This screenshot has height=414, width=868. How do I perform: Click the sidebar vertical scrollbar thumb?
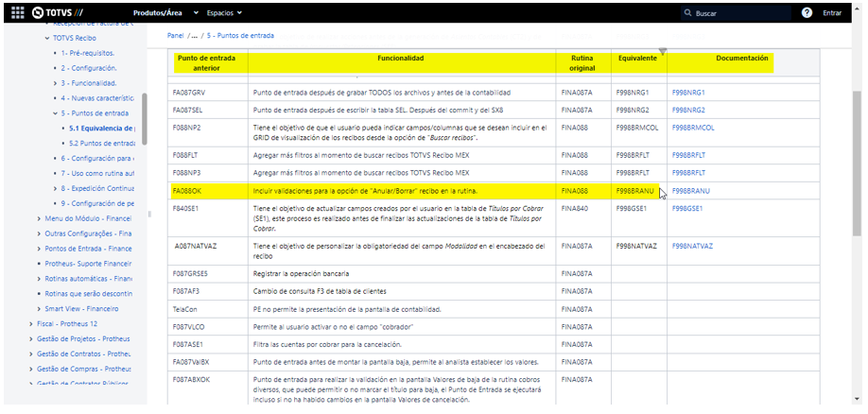pyautogui.click(x=145, y=119)
